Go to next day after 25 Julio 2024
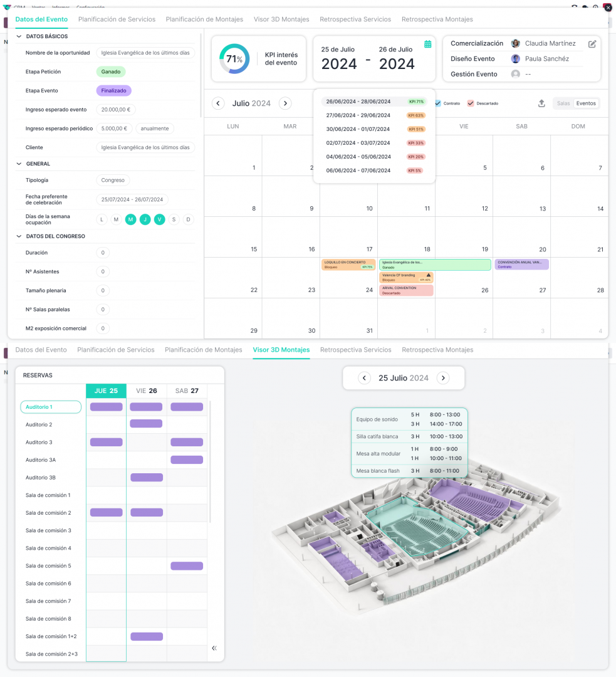The image size is (616, 677). [443, 378]
